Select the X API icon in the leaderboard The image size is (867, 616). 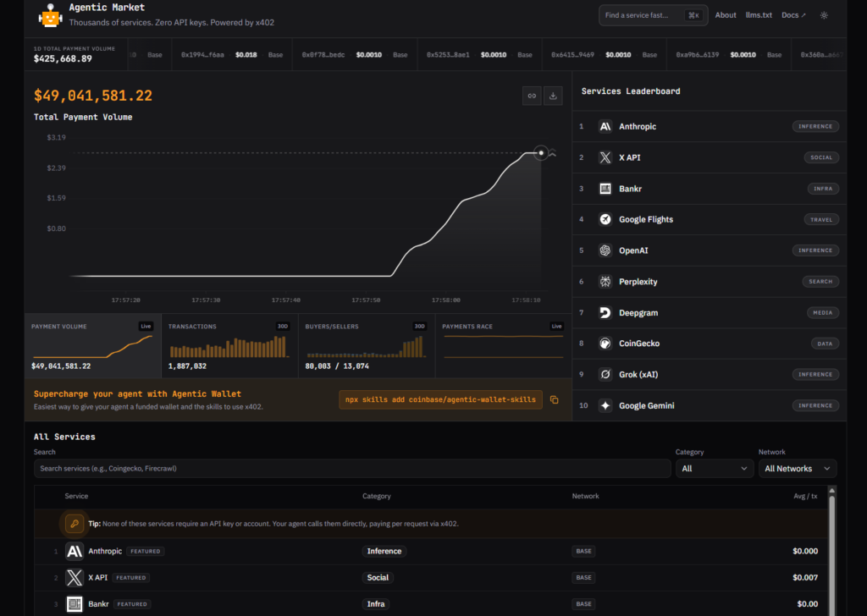605,157
